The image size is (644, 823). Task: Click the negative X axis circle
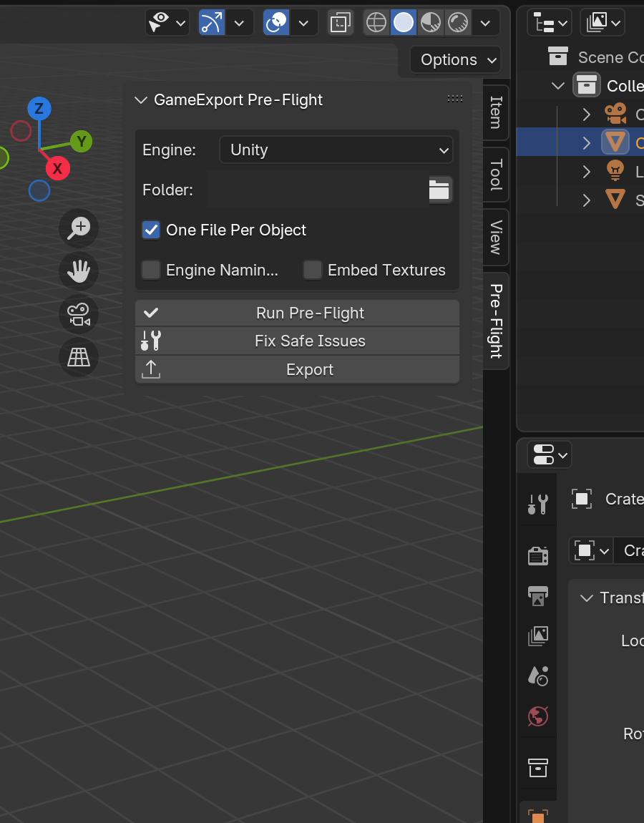click(x=21, y=131)
